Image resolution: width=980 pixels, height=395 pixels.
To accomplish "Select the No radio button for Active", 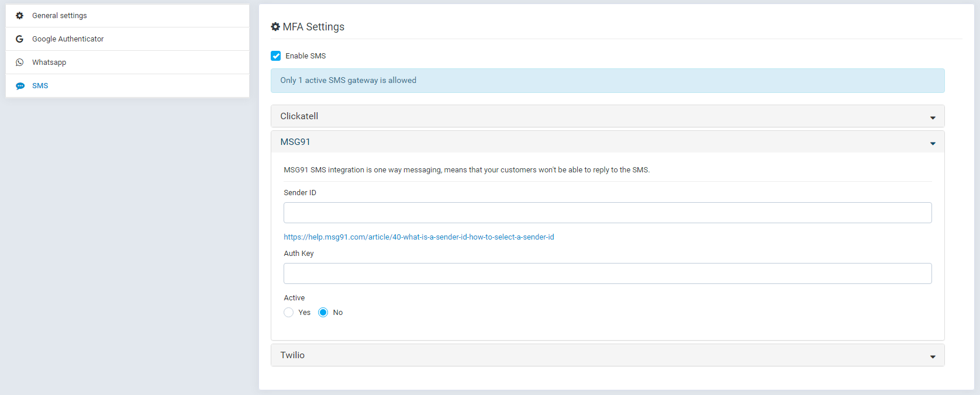I will point(323,313).
